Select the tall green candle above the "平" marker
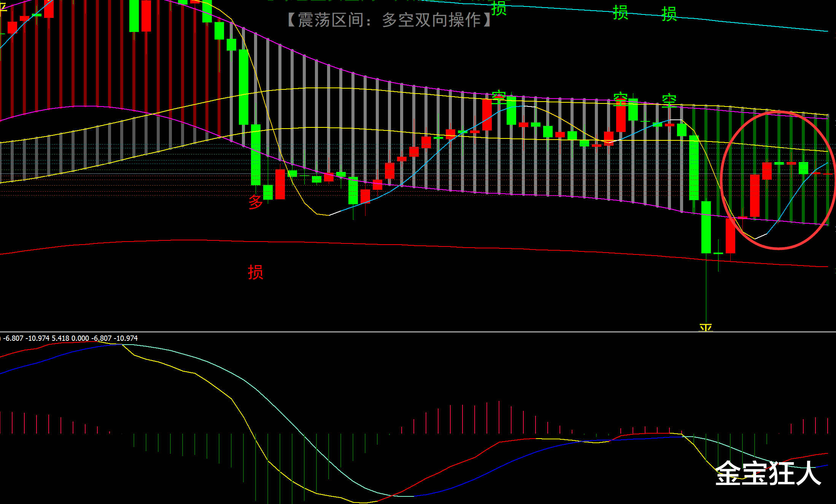Viewport: 836px width, 504px height. pos(706,227)
